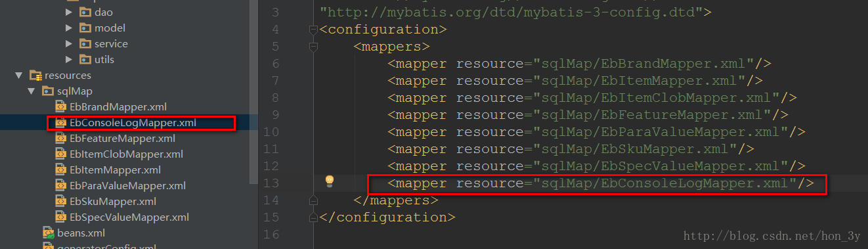Click the beans.xml Spring file icon

click(x=48, y=233)
